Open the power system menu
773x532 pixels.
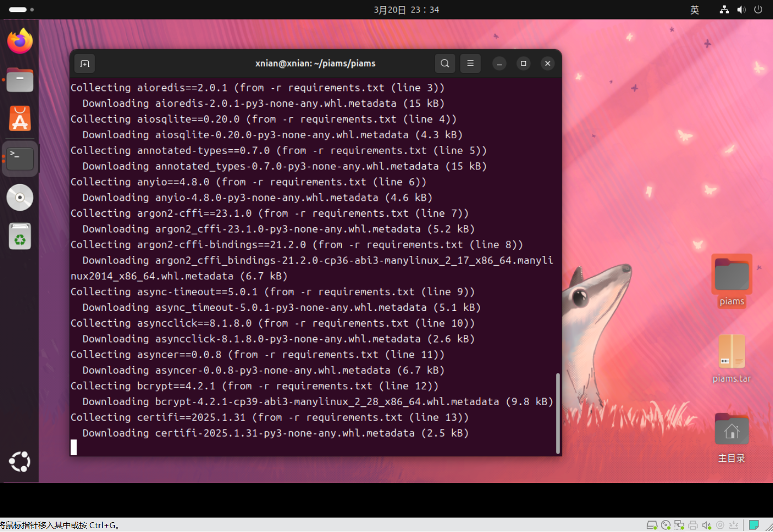point(758,10)
